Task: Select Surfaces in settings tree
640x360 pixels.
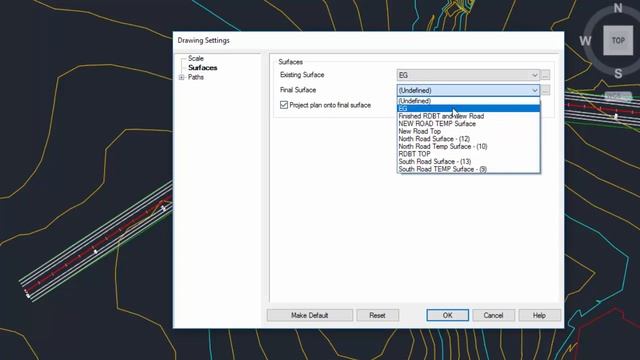Action: coord(202,68)
